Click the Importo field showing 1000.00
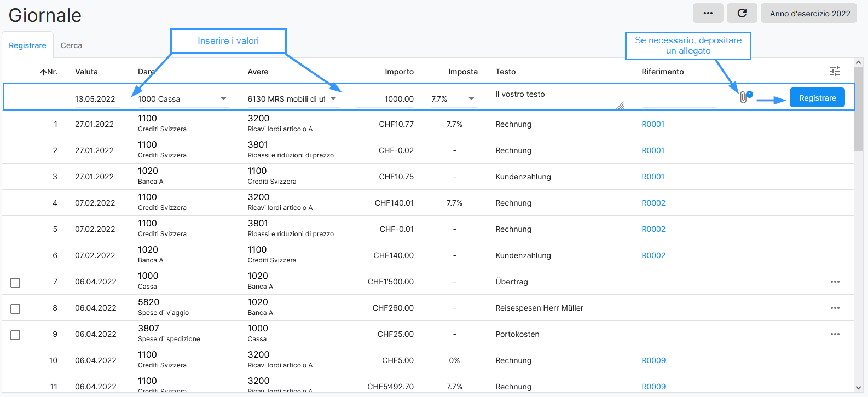Screen dimensions: 868x397 [x=386, y=99]
